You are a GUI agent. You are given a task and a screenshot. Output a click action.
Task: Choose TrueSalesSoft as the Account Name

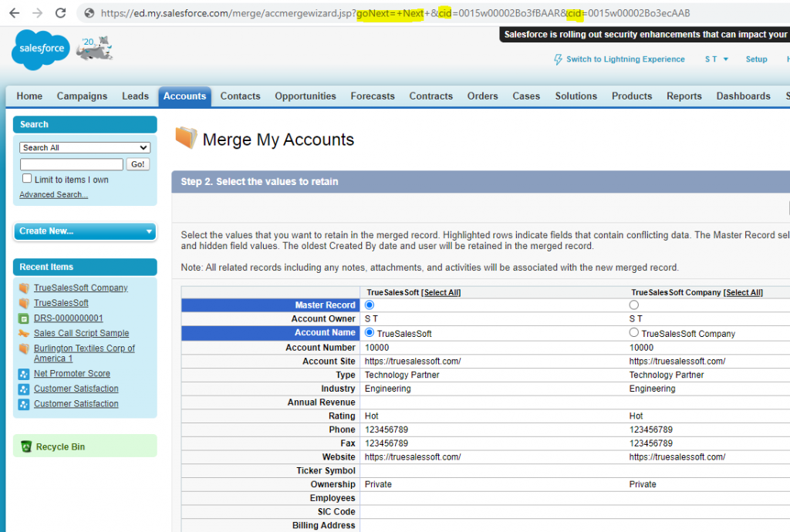370,332
